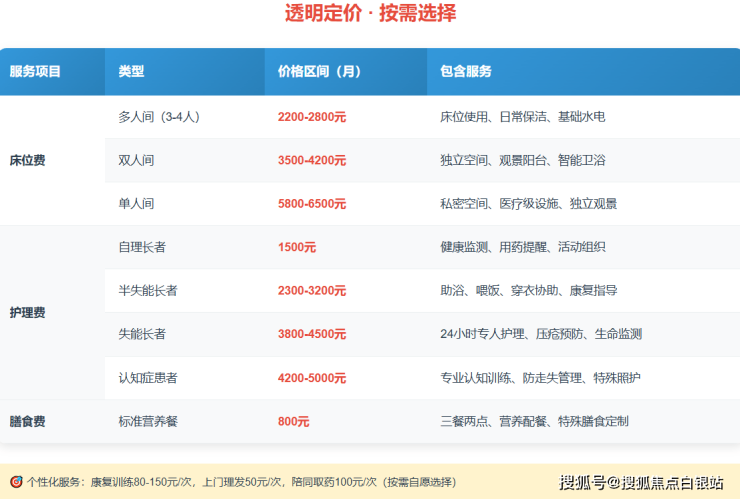Click 24小时专人护理 service description
This screenshot has height=499, width=740.
click(540, 335)
